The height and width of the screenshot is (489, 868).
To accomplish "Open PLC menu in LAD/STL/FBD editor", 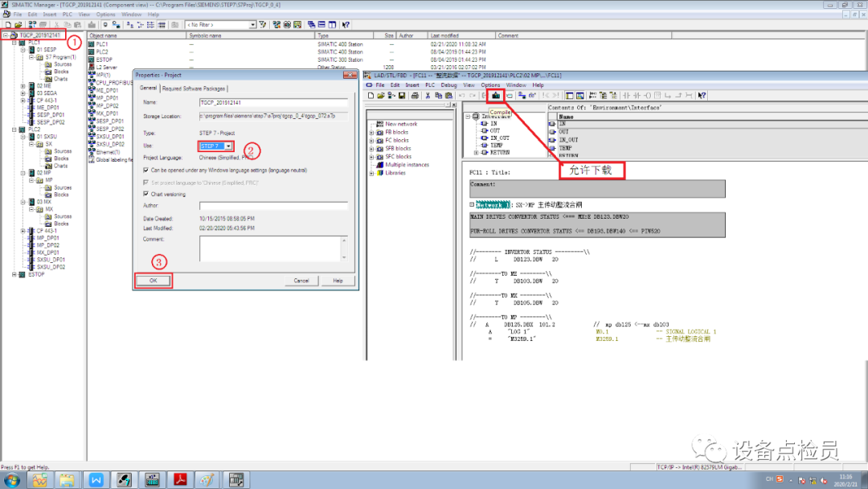I will click(x=430, y=85).
